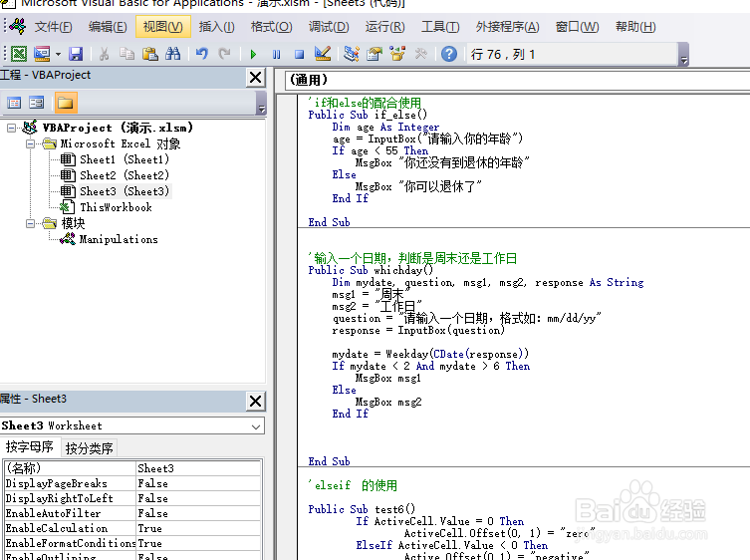
Task: Open the (通用) object dropdown
Action: pyautogui.click(x=518, y=80)
